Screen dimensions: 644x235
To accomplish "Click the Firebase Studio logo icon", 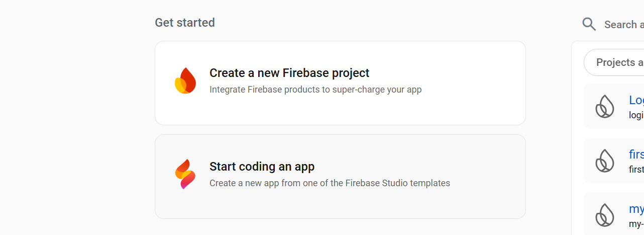I will 185,174.
